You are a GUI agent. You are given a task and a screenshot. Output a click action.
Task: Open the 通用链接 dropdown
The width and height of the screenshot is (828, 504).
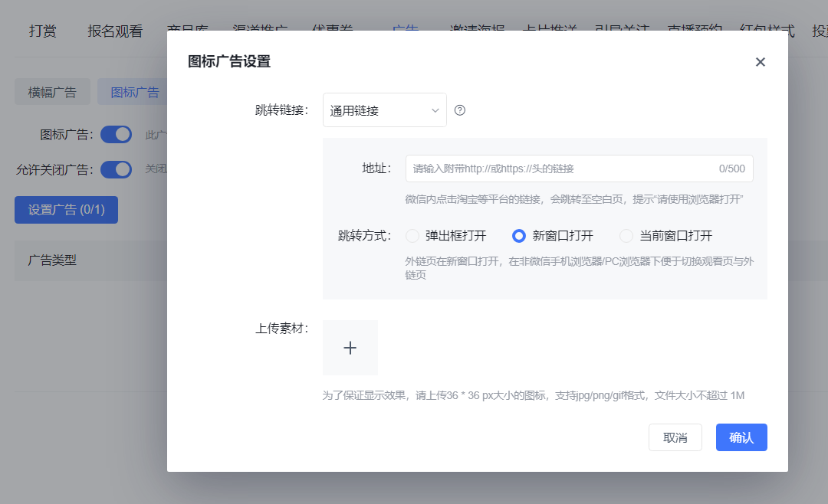coord(384,110)
